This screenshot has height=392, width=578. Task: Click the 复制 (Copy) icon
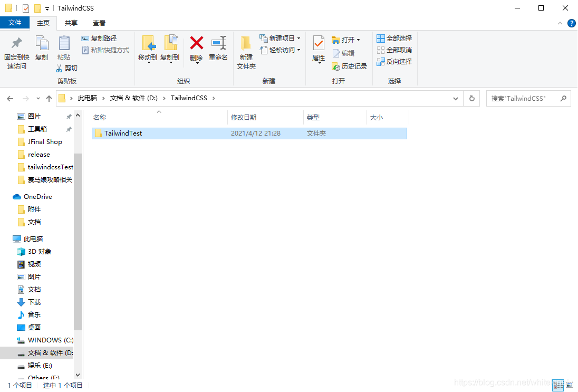point(41,51)
